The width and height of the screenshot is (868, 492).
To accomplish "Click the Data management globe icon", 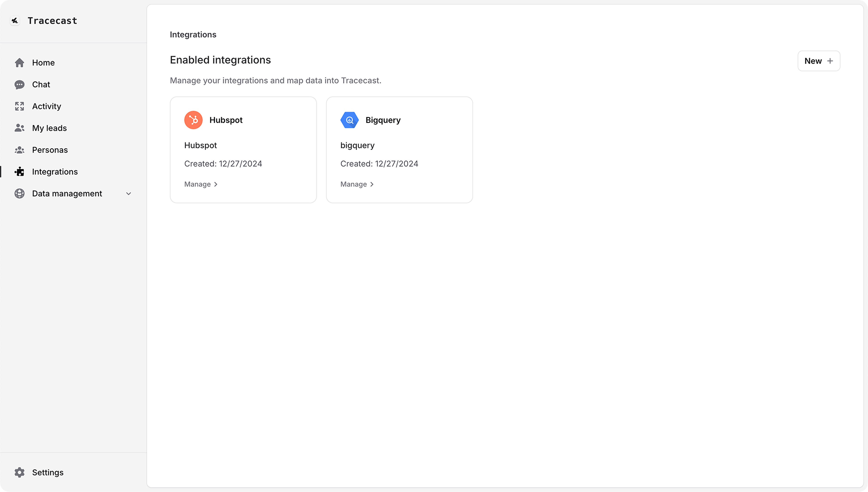I will 20,194.
